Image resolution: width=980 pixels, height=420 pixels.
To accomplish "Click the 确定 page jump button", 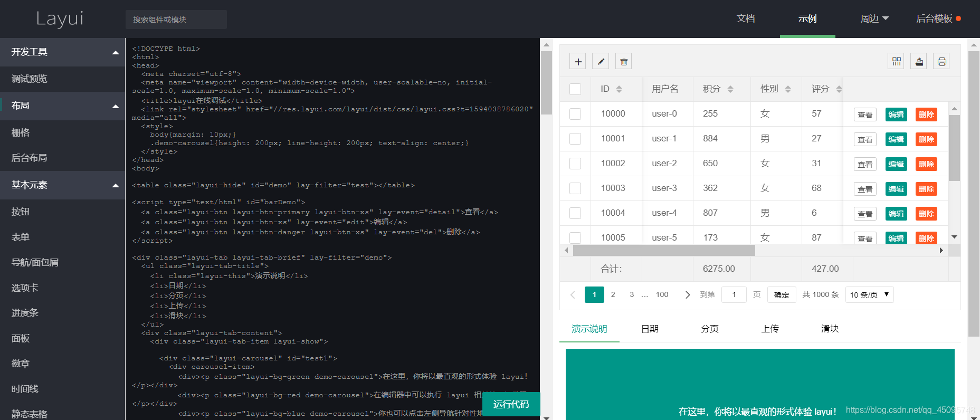I will click(782, 295).
